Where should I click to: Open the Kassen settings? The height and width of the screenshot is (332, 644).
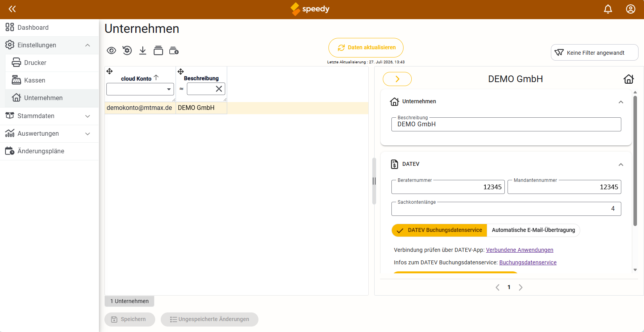pos(52,80)
